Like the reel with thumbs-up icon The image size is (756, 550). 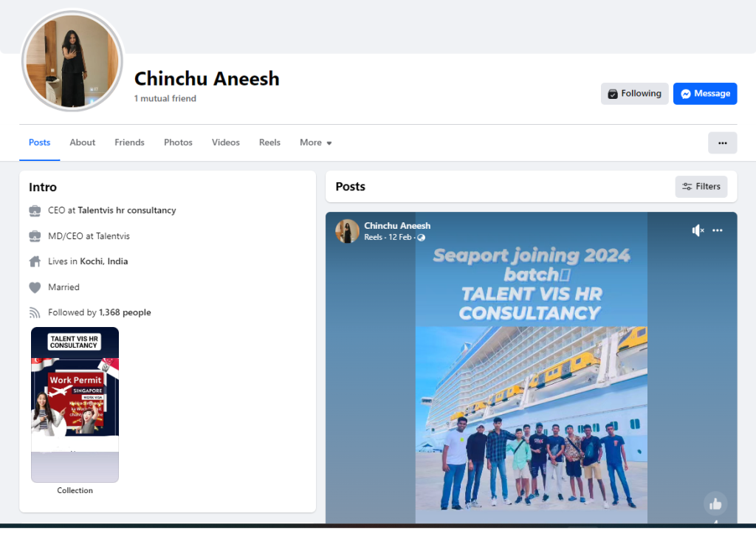(715, 503)
